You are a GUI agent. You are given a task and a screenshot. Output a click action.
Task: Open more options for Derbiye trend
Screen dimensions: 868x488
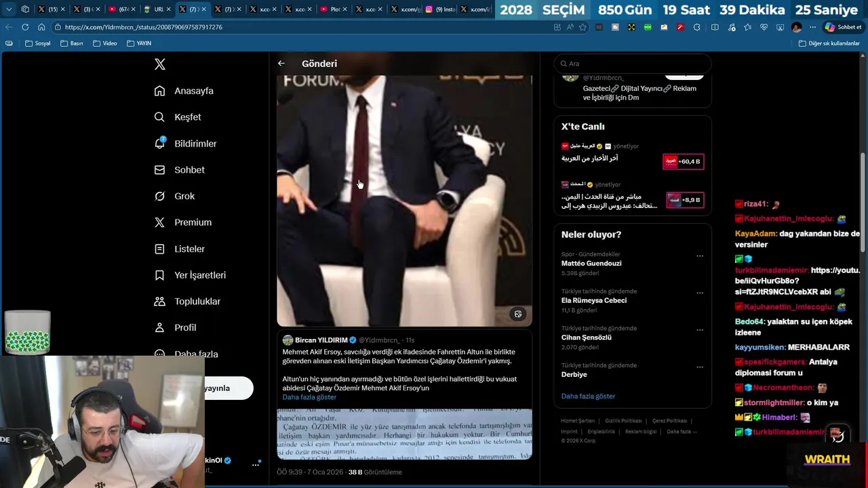coord(700,367)
